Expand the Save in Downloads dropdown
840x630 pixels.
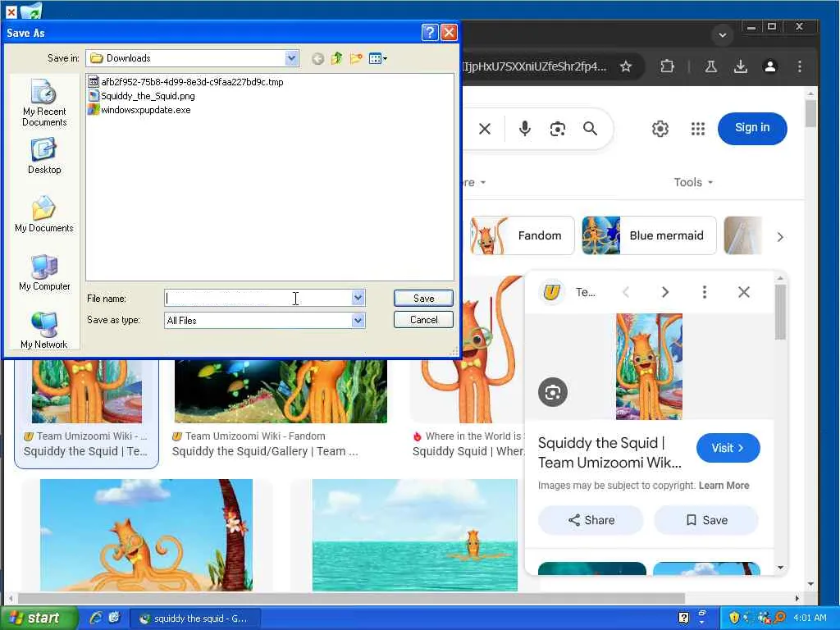tap(291, 58)
